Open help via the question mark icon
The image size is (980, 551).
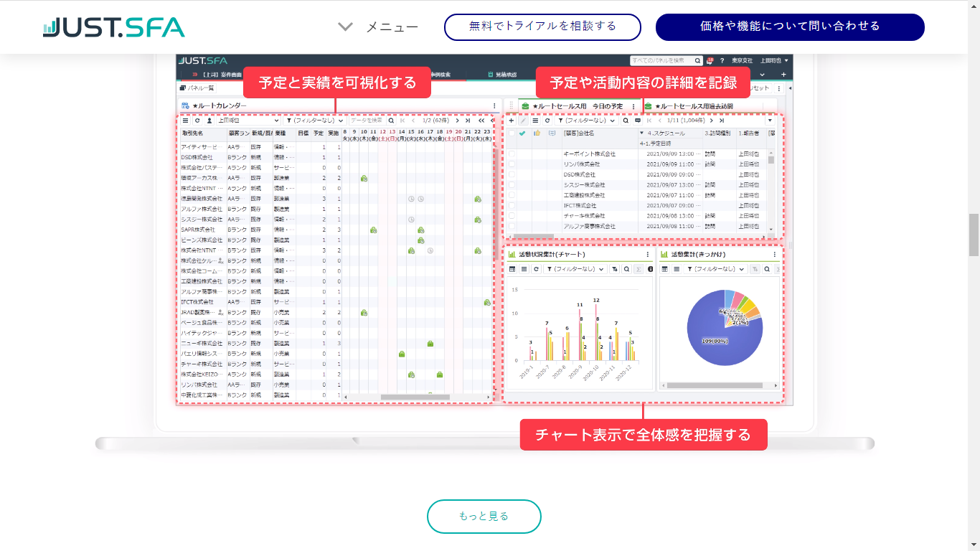[x=722, y=61]
